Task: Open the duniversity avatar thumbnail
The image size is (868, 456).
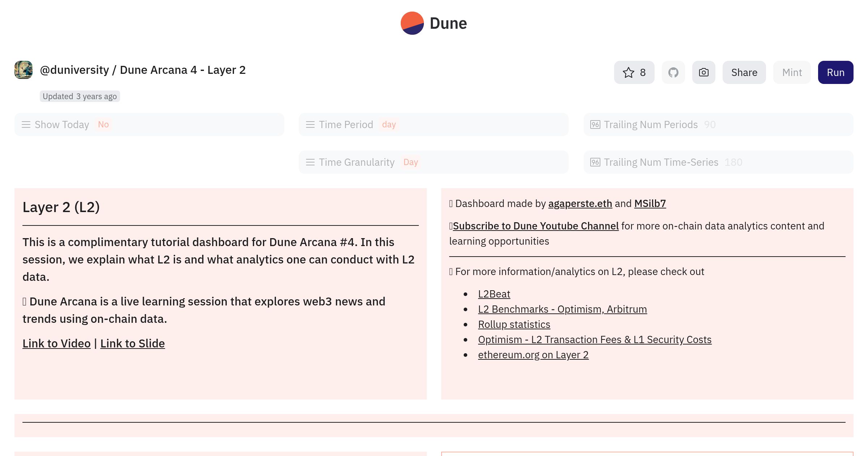Action: pyautogui.click(x=24, y=70)
